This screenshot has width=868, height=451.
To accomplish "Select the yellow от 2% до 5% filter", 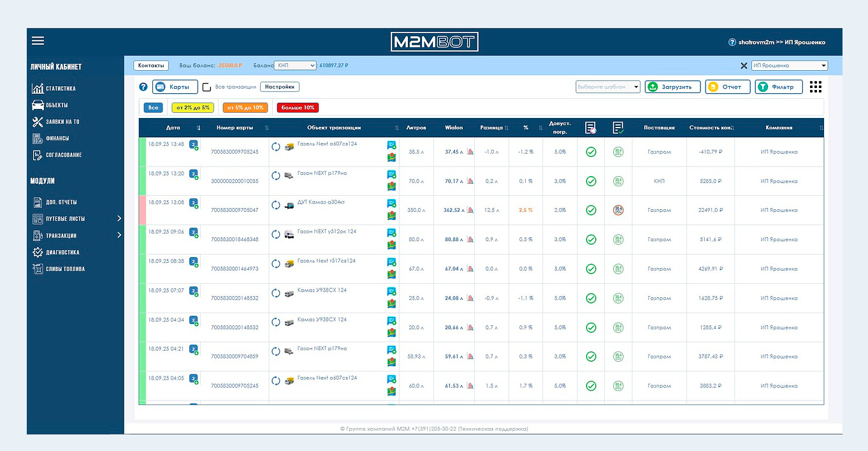I will point(193,108).
